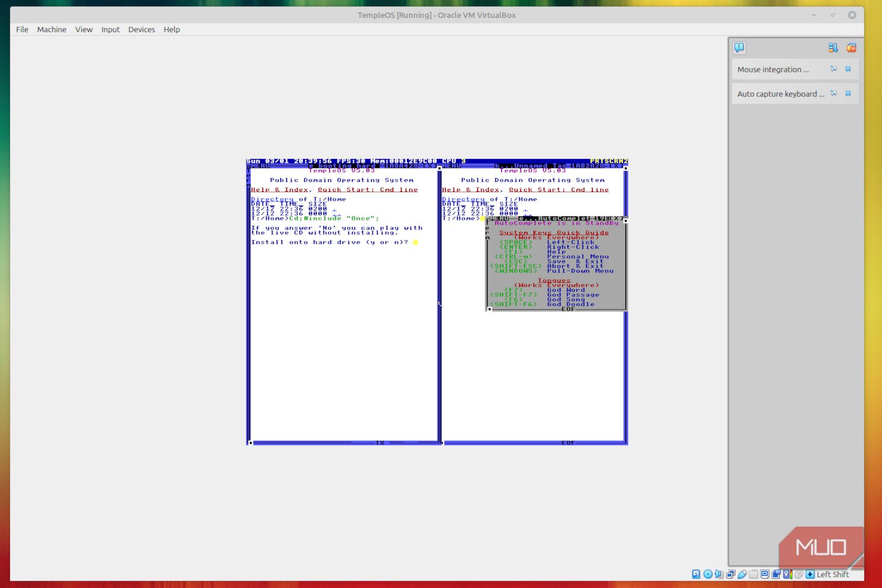Dismiss the Auto capture keyboard notification
The image size is (882, 588).
(848, 94)
